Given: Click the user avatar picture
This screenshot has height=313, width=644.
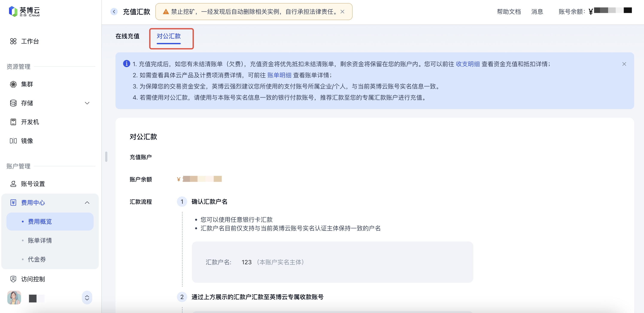Looking at the screenshot, I should pyautogui.click(x=14, y=298).
